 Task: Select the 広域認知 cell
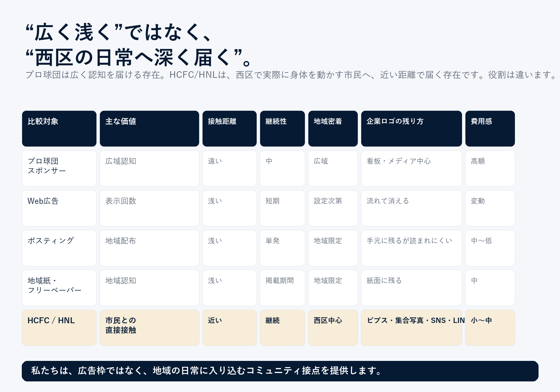(x=149, y=168)
